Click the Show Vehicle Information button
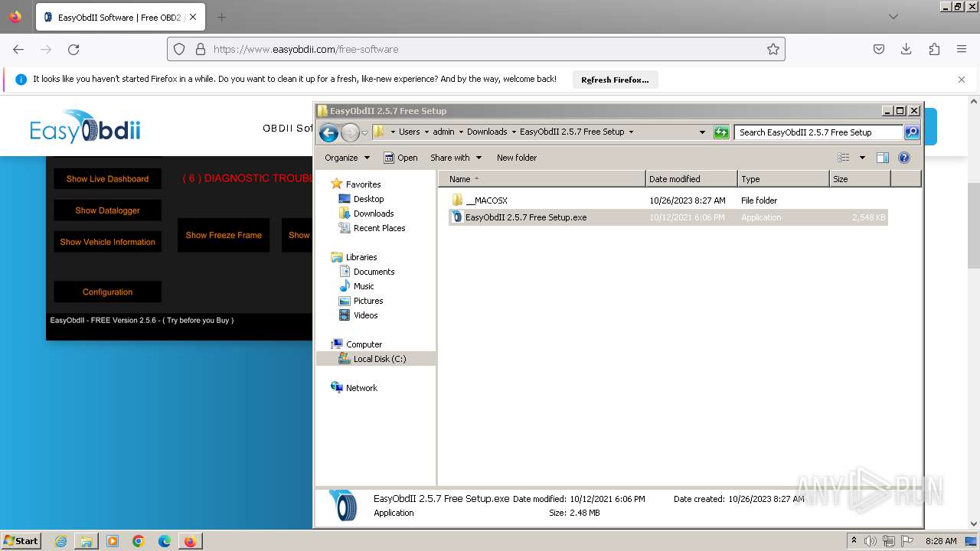The height and width of the screenshot is (551, 980). [107, 242]
